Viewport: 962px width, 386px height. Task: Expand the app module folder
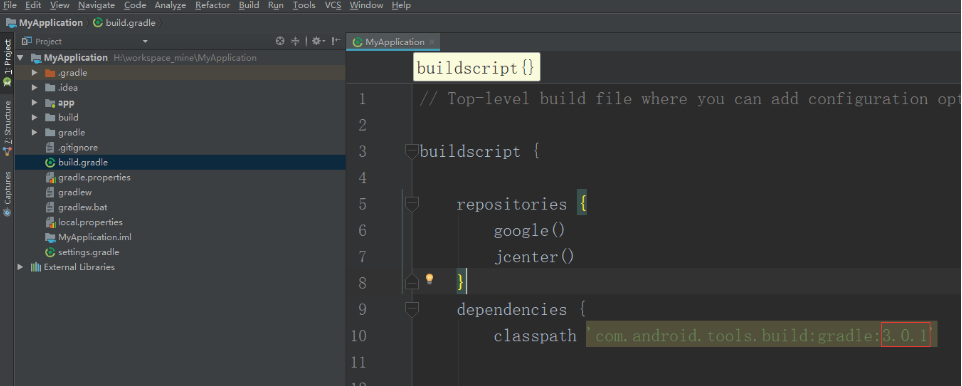pyautogui.click(x=35, y=103)
